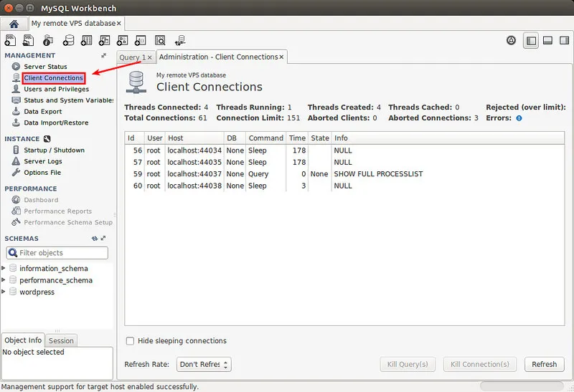Open Users and Privileges in sidebar

[x=56, y=89]
